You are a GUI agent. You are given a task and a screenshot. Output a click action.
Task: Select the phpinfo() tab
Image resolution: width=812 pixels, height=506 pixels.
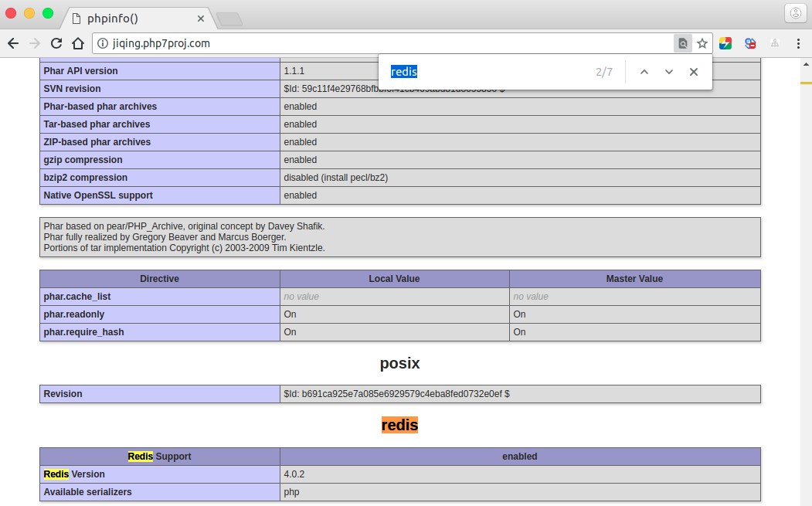tap(138, 19)
